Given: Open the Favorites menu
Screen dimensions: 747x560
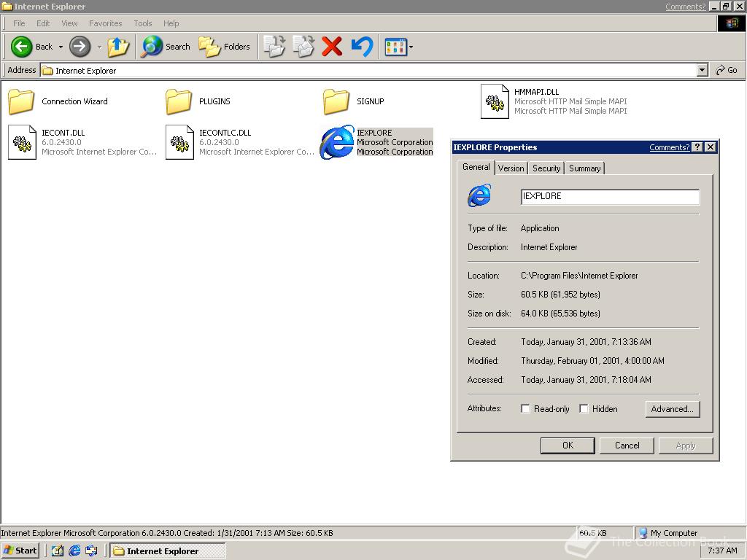Looking at the screenshot, I should click(x=105, y=23).
